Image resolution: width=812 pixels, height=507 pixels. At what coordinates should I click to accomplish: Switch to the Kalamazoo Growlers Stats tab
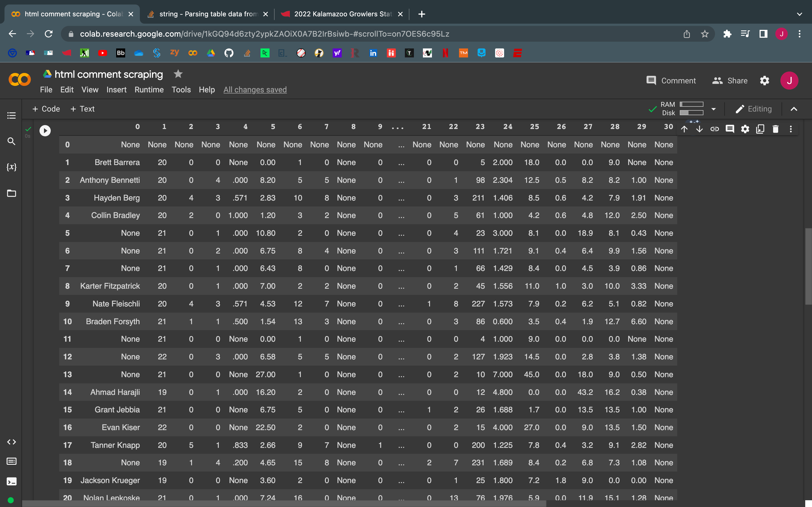pyautogui.click(x=342, y=14)
